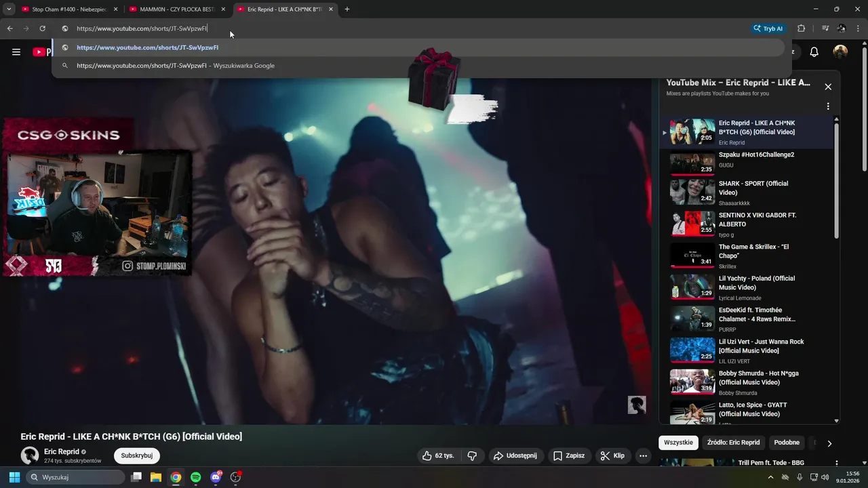Open YouTube notifications bell
The image size is (868, 488).
(x=814, y=52)
